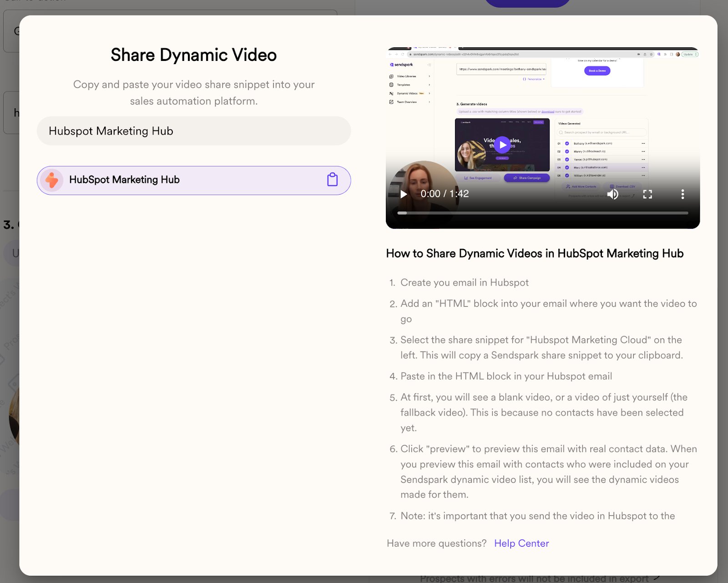Click step 'Create you email in Hubspot'
Viewport: 728px width, 583px height.
[x=465, y=282]
